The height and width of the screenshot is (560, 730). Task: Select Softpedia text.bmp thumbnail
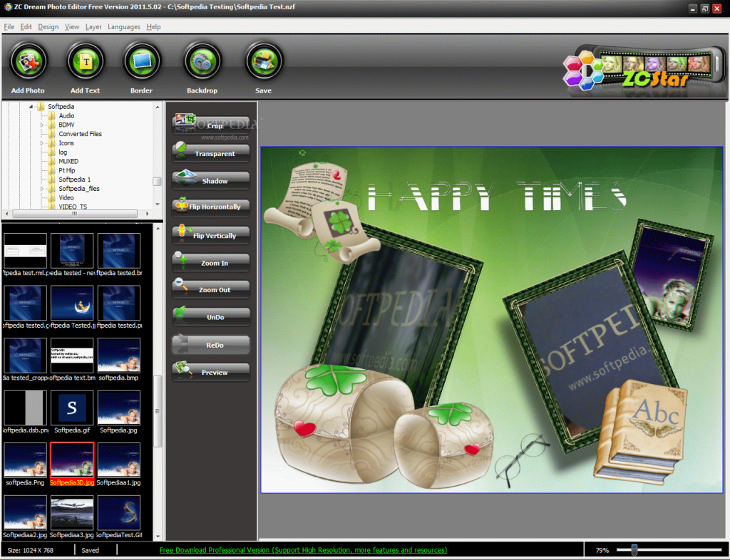pos(72,360)
